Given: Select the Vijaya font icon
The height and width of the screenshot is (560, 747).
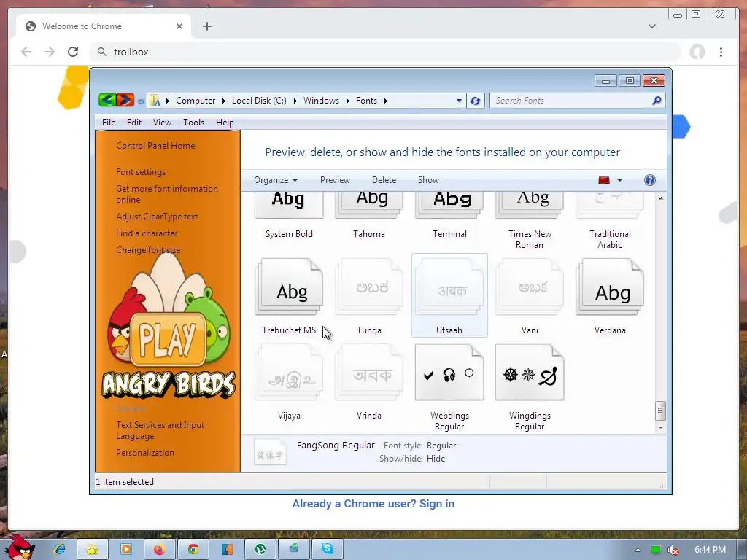Looking at the screenshot, I should [x=289, y=373].
